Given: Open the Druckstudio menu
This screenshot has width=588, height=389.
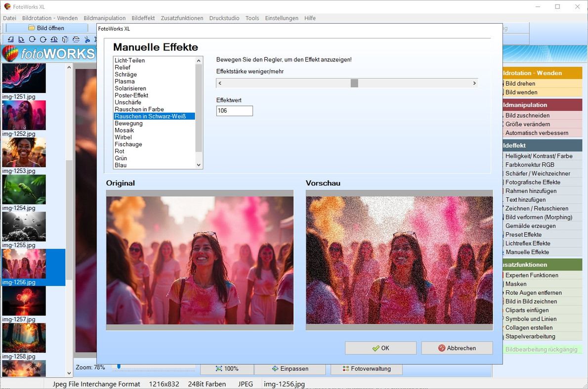Looking at the screenshot, I should click(x=224, y=18).
